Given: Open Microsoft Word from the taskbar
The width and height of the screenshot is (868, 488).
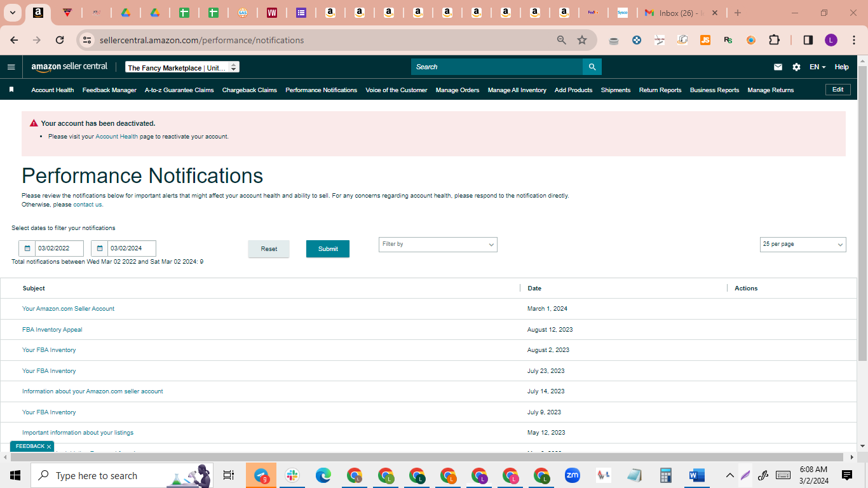Looking at the screenshot, I should click(x=697, y=475).
